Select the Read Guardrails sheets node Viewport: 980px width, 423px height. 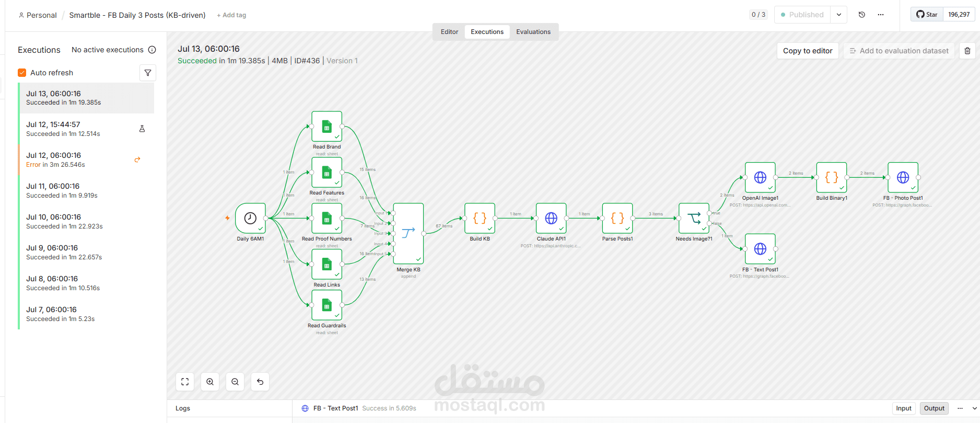pos(326,305)
